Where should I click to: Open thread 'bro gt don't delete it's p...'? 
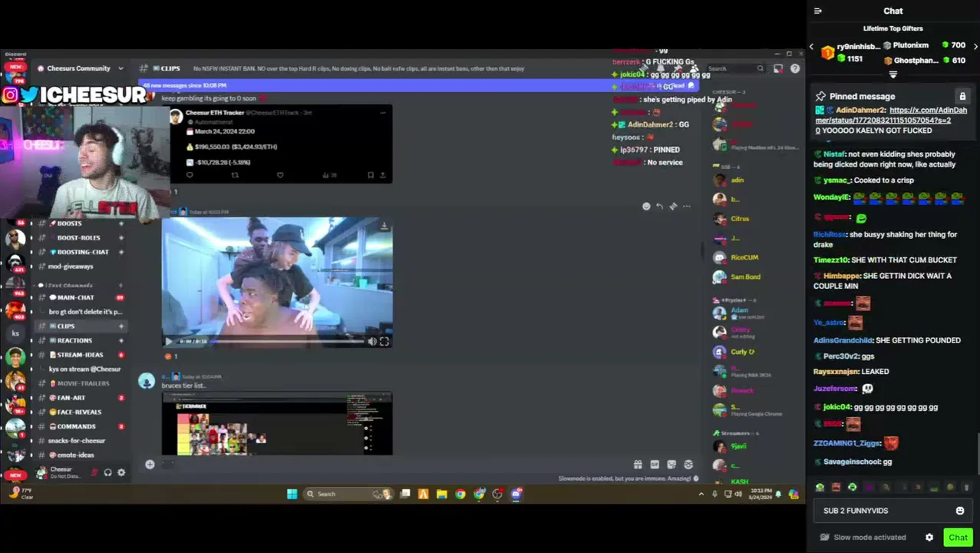coord(85,312)
